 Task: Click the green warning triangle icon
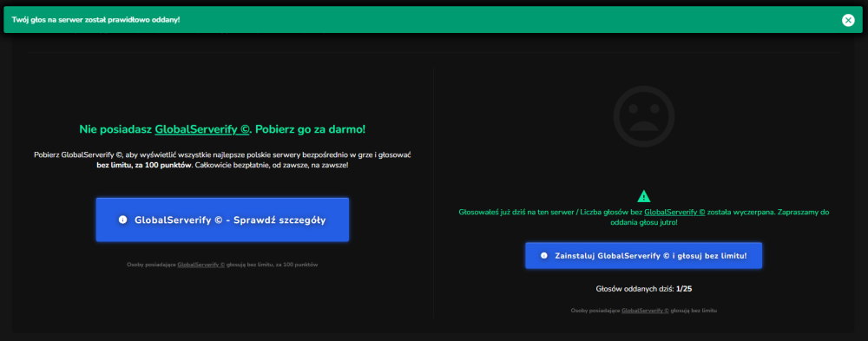click(x=643, y=196)
